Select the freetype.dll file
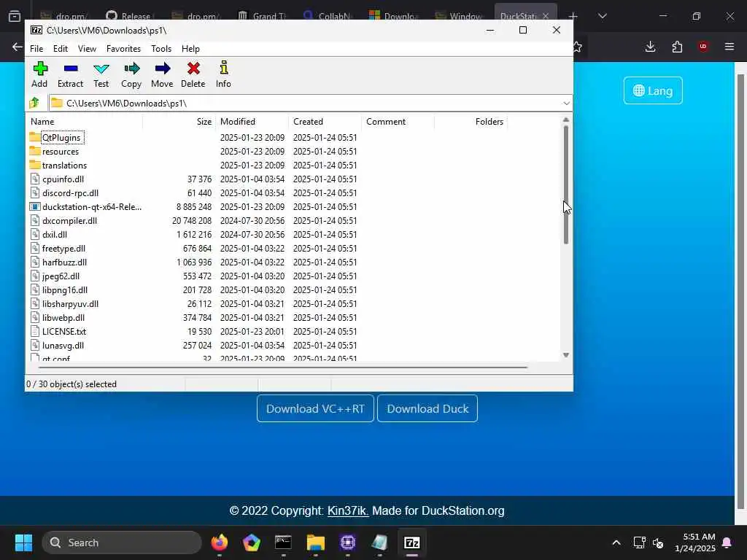 (x=64, y=248)
